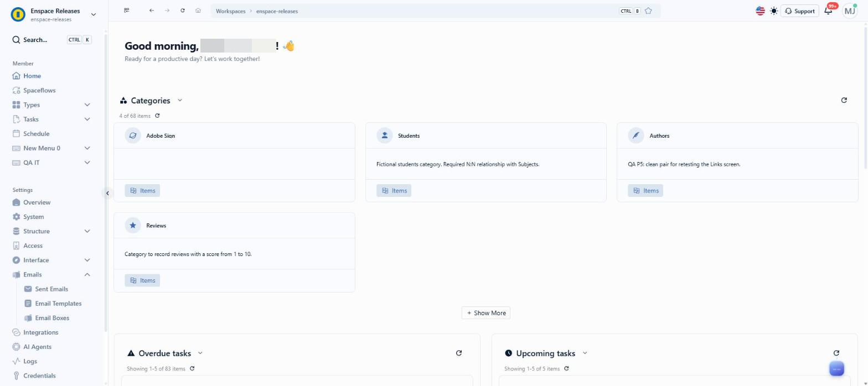Refresh the Upcoming tasks widget
Viewport: 868px width, 386px height.
click(x=836, y=353)
